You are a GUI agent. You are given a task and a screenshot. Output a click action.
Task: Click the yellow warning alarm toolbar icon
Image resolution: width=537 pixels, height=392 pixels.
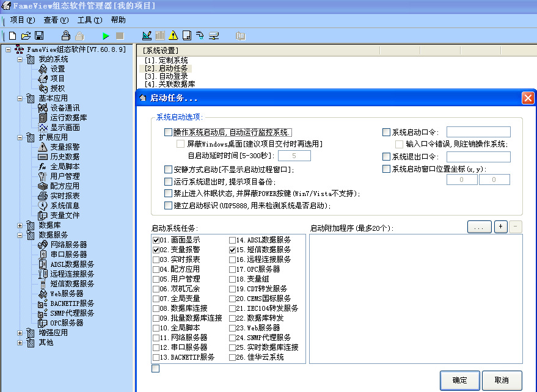(x=174, y=36)
